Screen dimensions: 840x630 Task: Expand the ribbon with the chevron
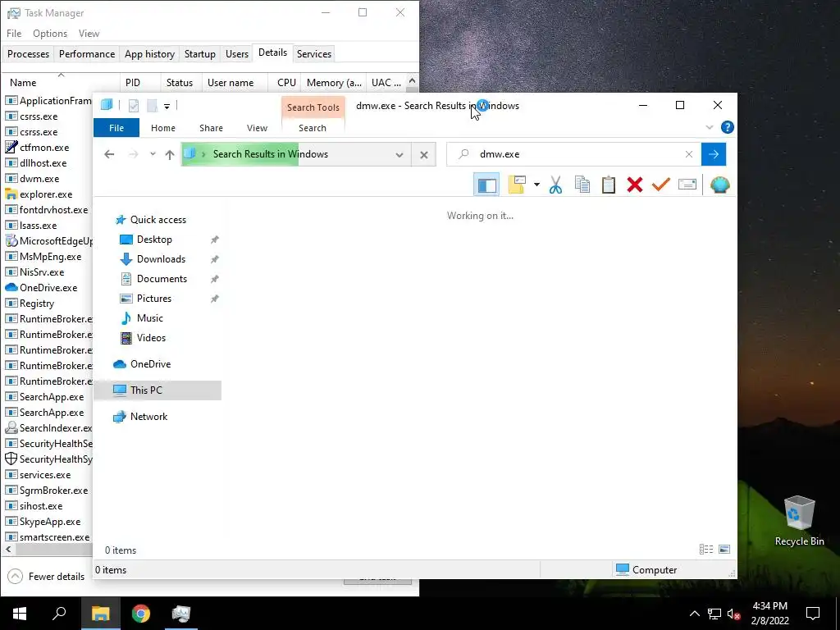710,127
